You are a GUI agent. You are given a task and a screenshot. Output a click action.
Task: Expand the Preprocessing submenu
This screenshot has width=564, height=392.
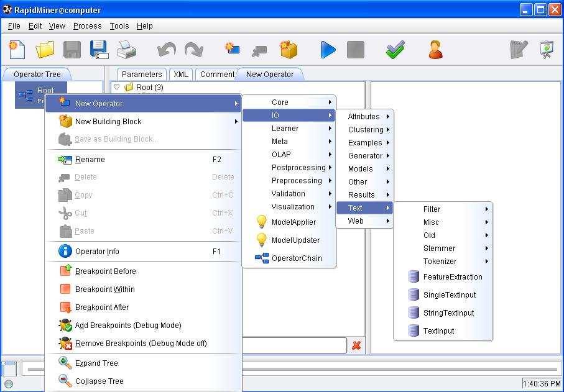coord(289,180)
